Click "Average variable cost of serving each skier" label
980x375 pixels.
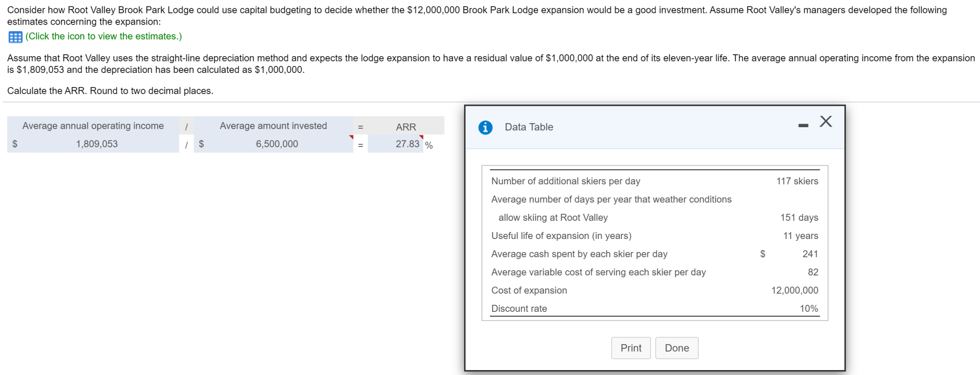[x=598, y=273]
